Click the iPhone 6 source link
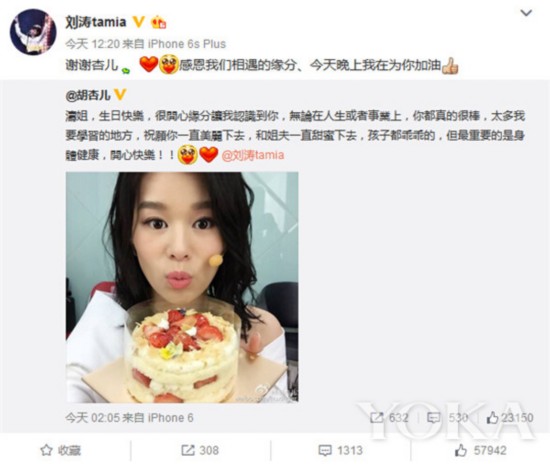550x468 pixels. 170,418
